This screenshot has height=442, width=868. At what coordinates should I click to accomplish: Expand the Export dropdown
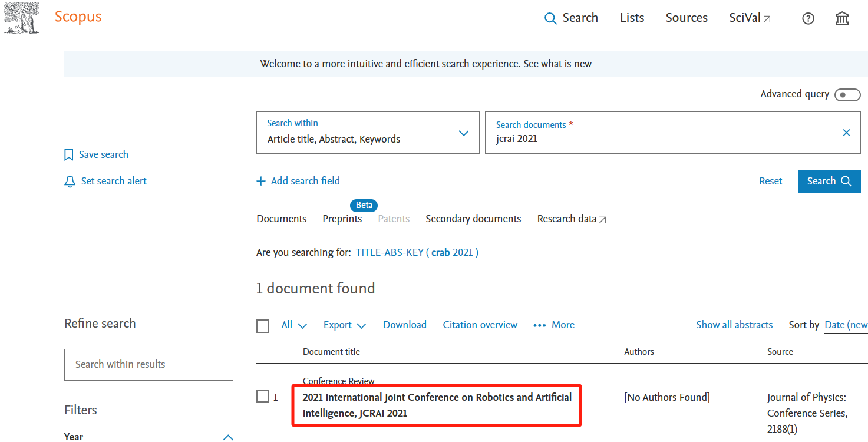point(345,325)
